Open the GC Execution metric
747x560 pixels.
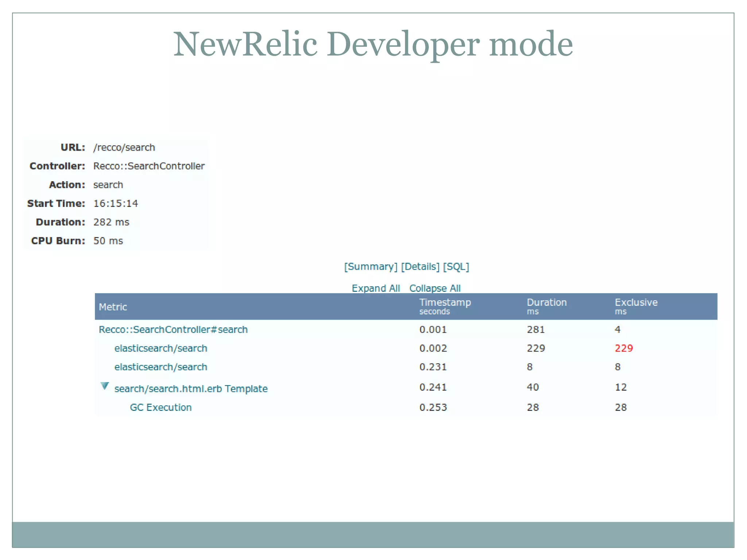click(161, 407)
